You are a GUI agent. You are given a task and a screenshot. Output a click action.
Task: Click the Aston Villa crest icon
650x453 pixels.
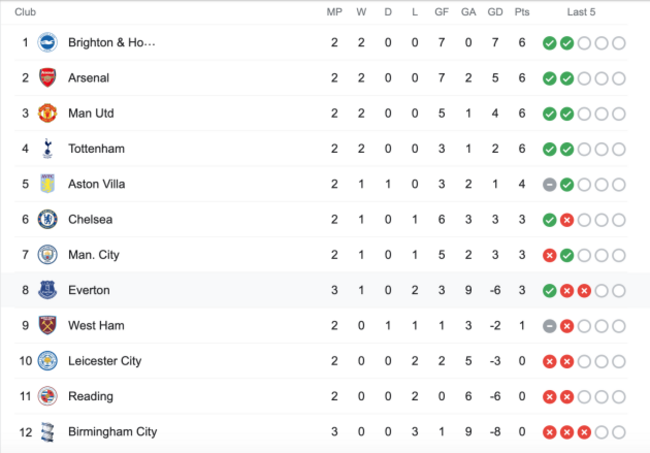pos(47,184)
